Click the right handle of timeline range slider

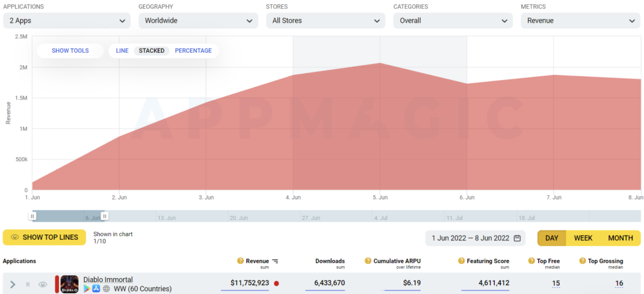(x=105, y=216)
